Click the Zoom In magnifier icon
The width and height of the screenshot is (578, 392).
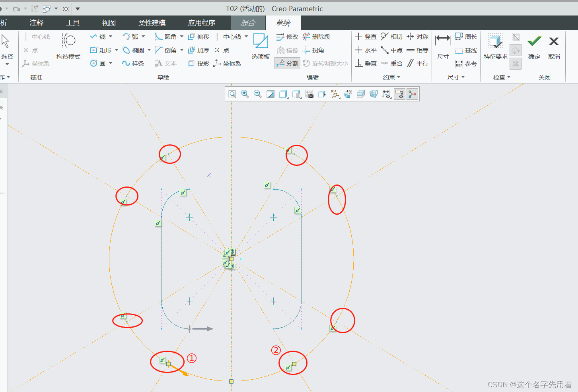[x=245, y=94]
